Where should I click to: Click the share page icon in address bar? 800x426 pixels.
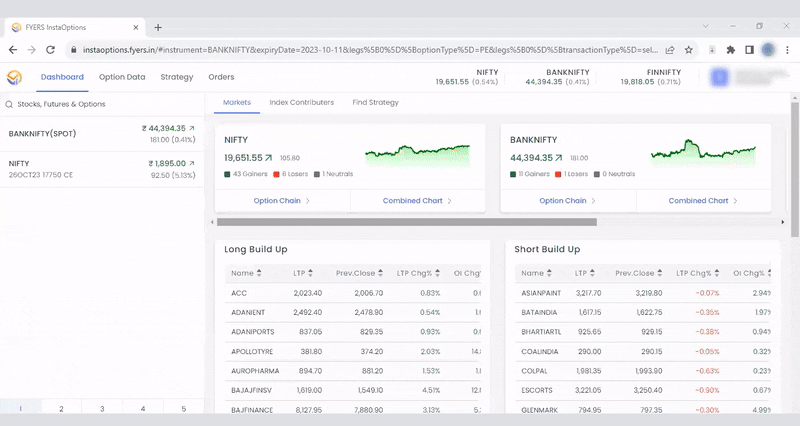670,49
